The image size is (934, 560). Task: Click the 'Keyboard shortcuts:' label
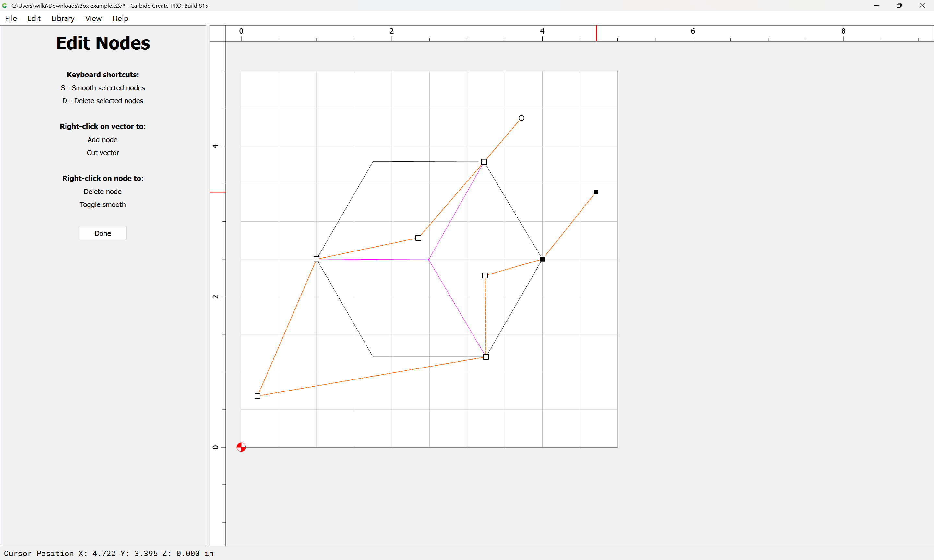click(103, 75)
